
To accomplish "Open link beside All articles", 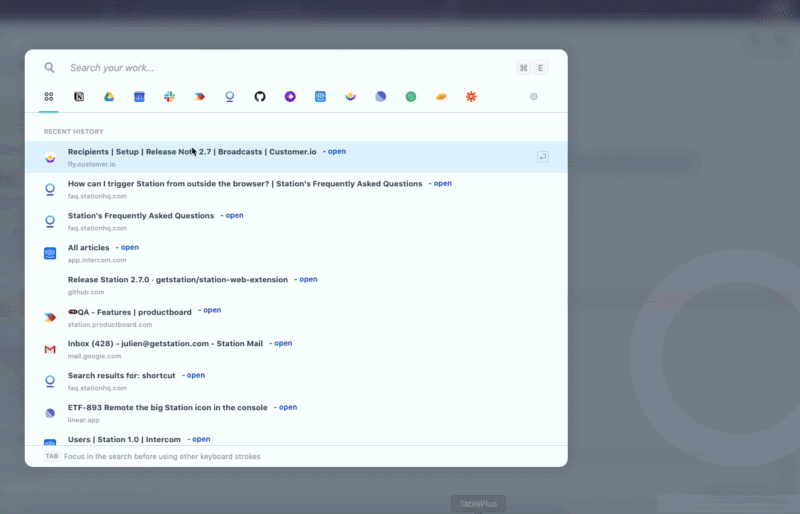I will pyautogui.click(x=130, y=248).
